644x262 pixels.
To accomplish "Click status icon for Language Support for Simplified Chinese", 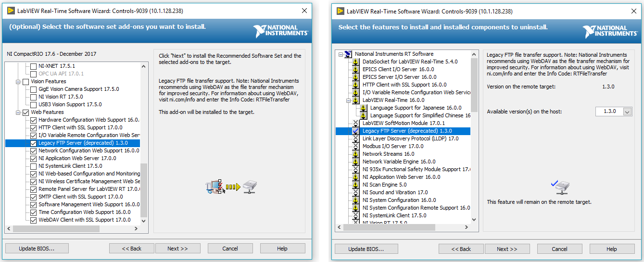I will pos(364,115).
